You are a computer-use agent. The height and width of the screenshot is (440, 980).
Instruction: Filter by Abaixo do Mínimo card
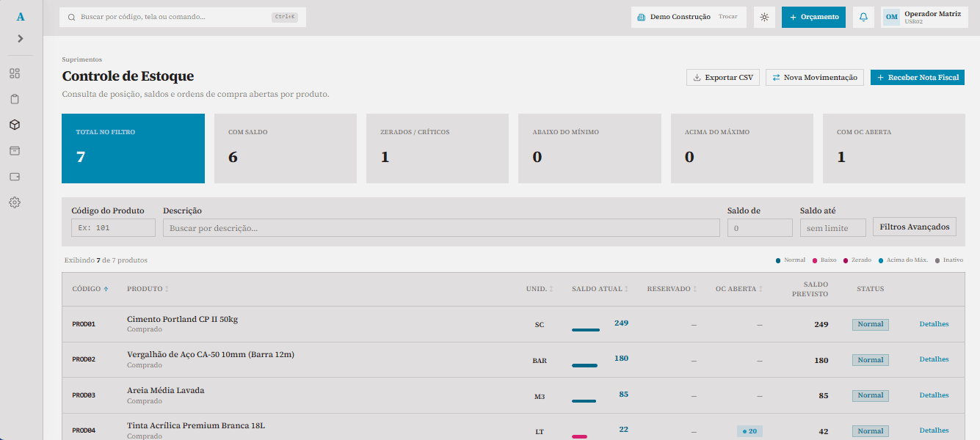[x=589, y=148]
